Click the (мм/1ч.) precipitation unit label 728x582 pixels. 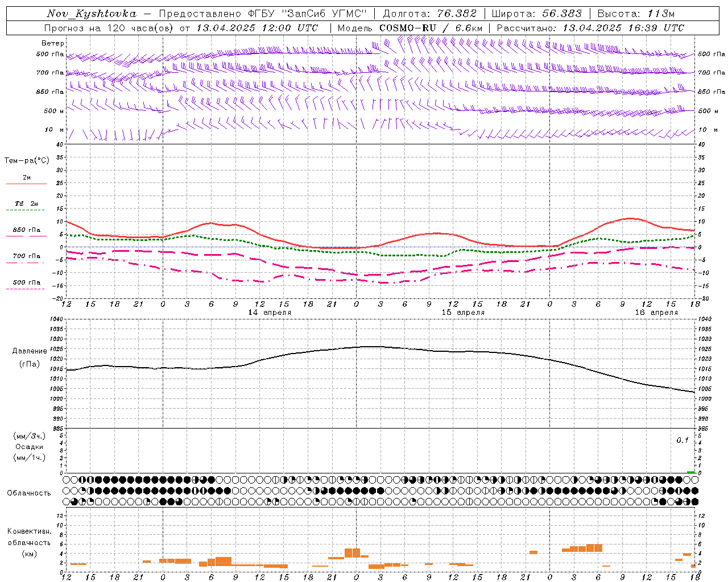point(30,458)
